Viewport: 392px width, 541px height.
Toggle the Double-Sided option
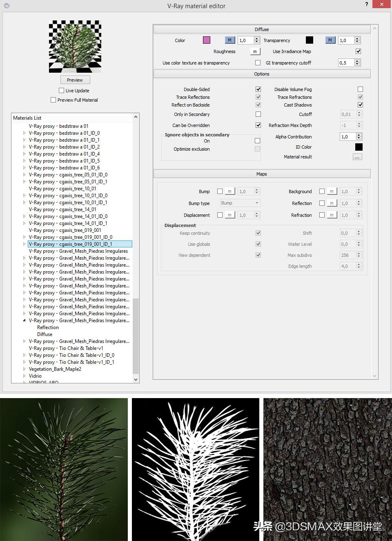point(258,89)
